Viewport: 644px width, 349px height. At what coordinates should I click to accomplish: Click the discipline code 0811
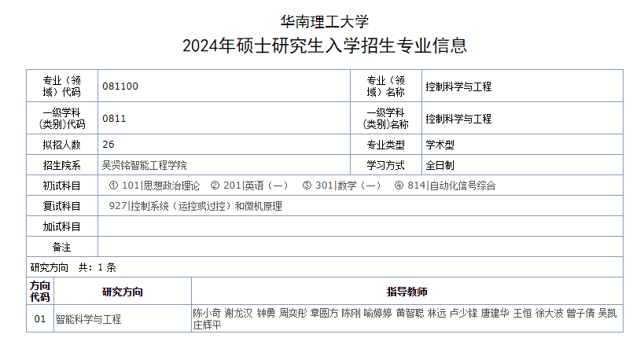[114, 119]
